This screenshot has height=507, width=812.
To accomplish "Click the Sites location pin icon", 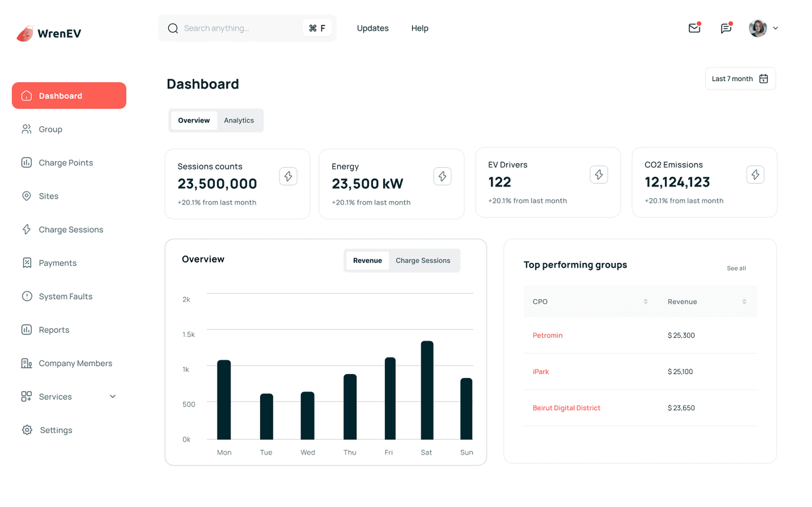I will click(26, 196).
